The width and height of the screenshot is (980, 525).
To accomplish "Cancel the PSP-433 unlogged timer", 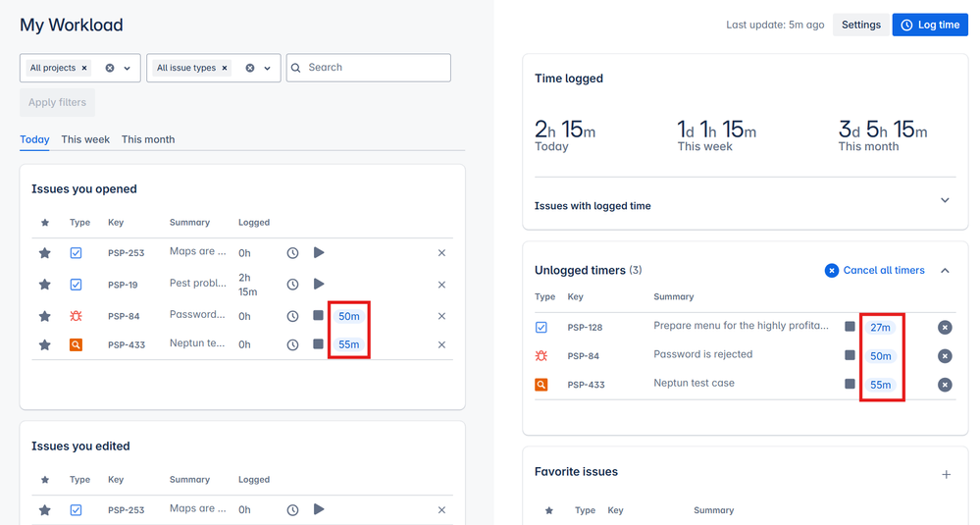I will point(945,385).
